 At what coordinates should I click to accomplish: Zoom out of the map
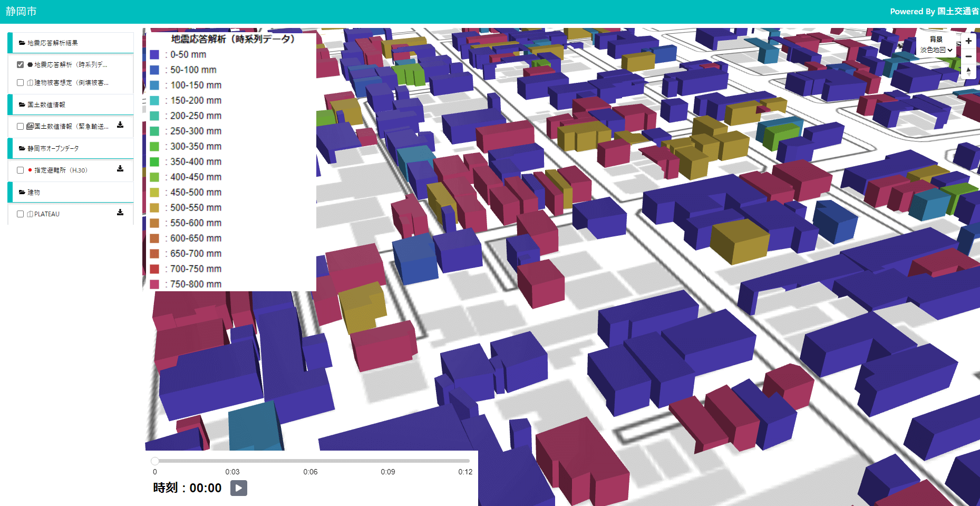[968, 56]
